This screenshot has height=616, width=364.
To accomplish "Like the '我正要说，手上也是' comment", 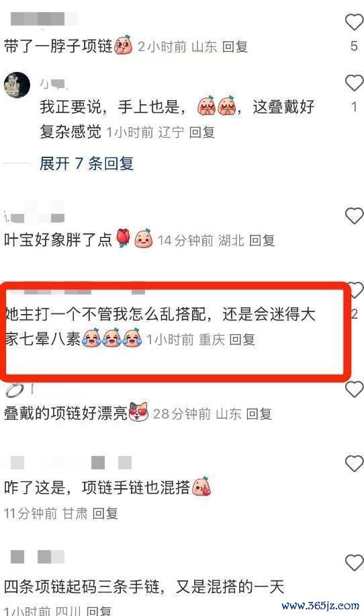I will tap(354, 83).
